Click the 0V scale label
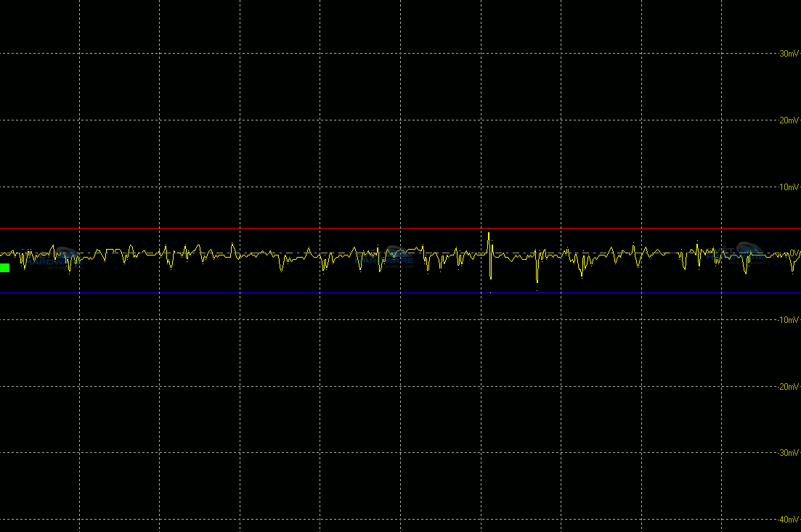 (794, 253)
